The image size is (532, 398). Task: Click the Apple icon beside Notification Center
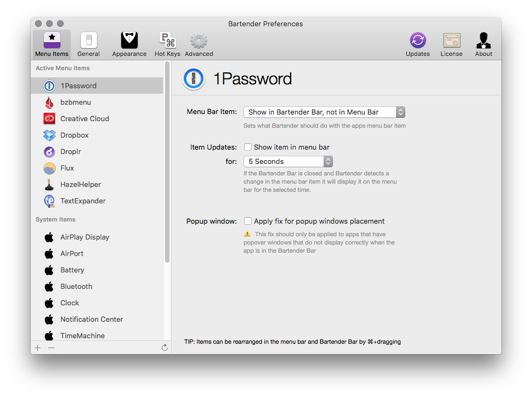[49, 320]
